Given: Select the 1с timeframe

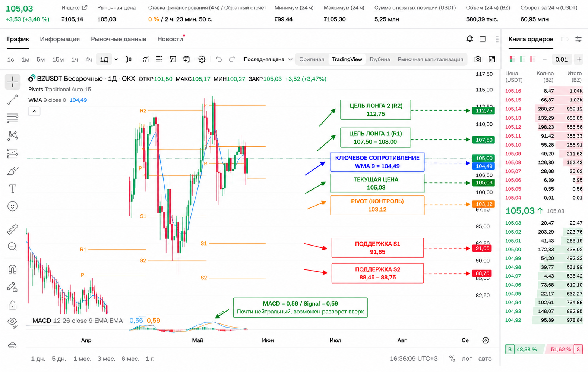Looking at the screenshot, I should pos(11,59).
